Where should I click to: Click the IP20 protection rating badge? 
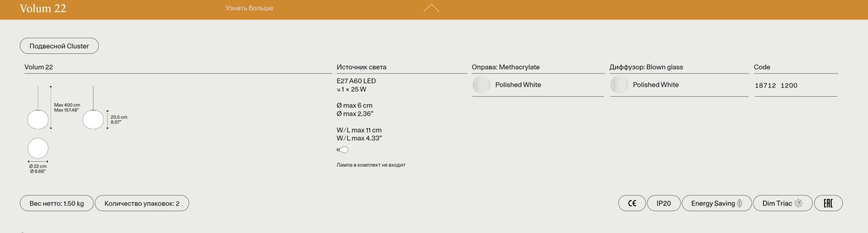coord(663,203)
